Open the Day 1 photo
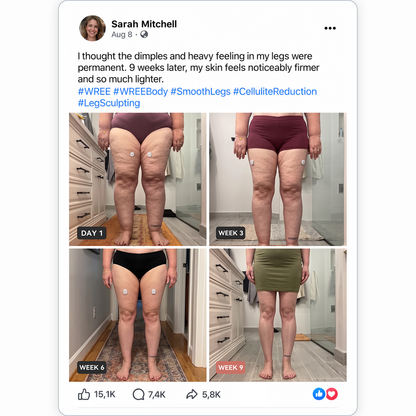Screen dimensions: 416x416 click(138, 179)
